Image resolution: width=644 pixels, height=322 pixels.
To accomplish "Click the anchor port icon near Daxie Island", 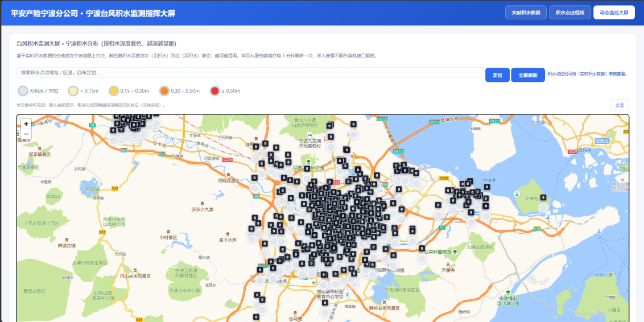I will (518, 193).
